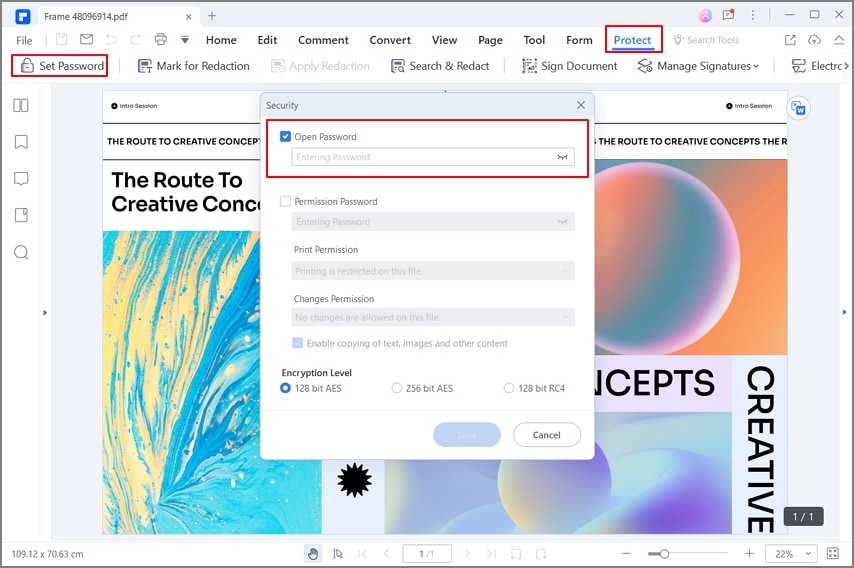Click the fit page fullscreen icon
The width and height of the screenshot is (854, 568).
pos(833,554)
